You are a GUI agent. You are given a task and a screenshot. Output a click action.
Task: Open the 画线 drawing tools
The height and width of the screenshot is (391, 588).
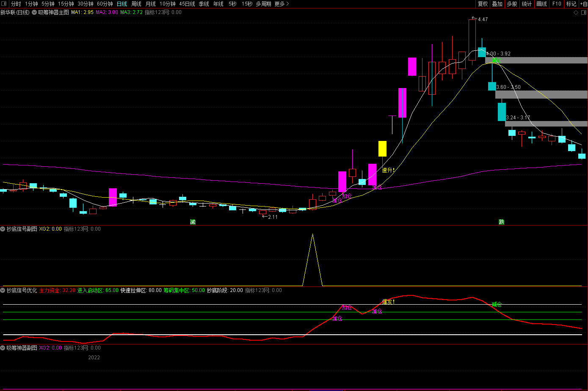541,4
